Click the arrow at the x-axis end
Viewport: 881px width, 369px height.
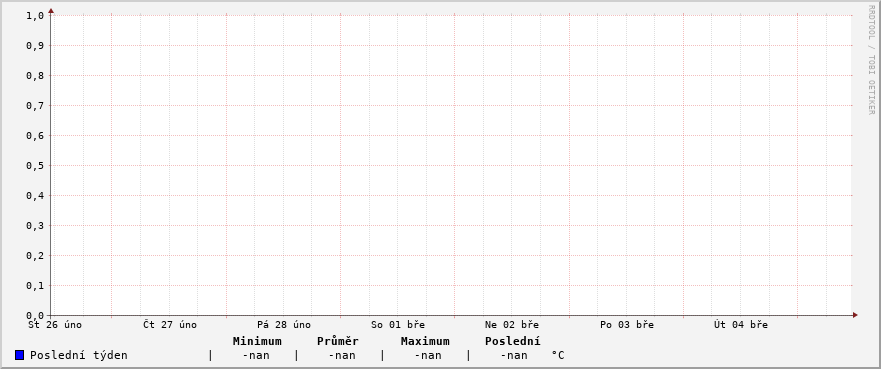[855, 315]
